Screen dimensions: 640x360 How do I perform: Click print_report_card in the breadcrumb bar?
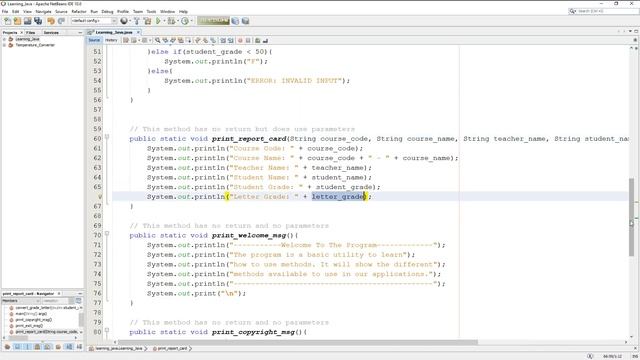pyautogui.click(x=172, y=349)
